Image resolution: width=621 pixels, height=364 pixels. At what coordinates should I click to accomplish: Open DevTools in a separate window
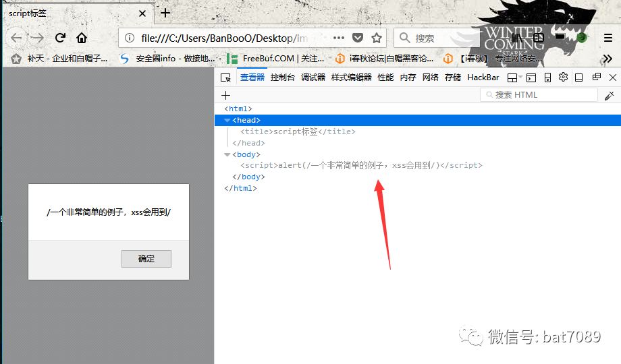597,77
